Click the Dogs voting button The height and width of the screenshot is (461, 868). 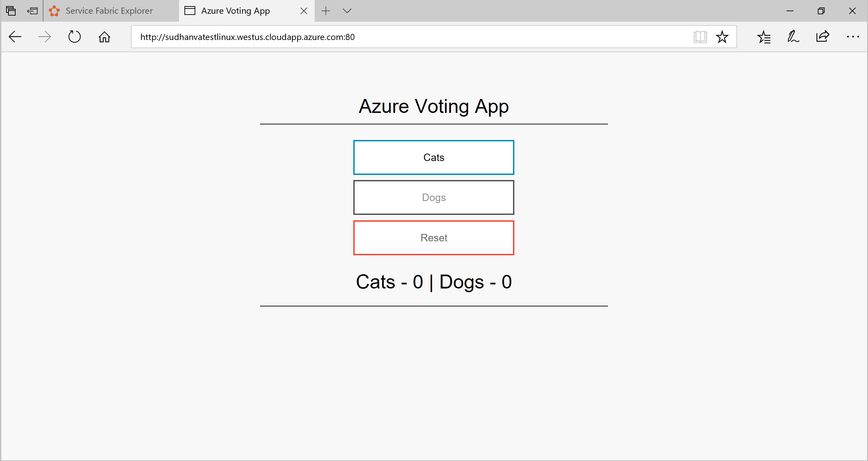coord(433,198)
